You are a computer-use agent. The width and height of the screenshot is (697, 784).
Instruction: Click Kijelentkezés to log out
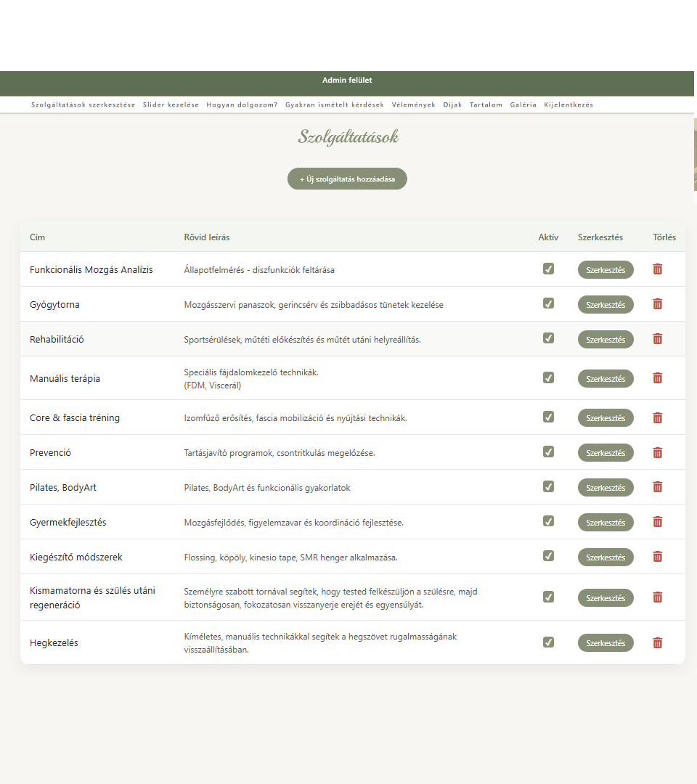pos(568,105)
